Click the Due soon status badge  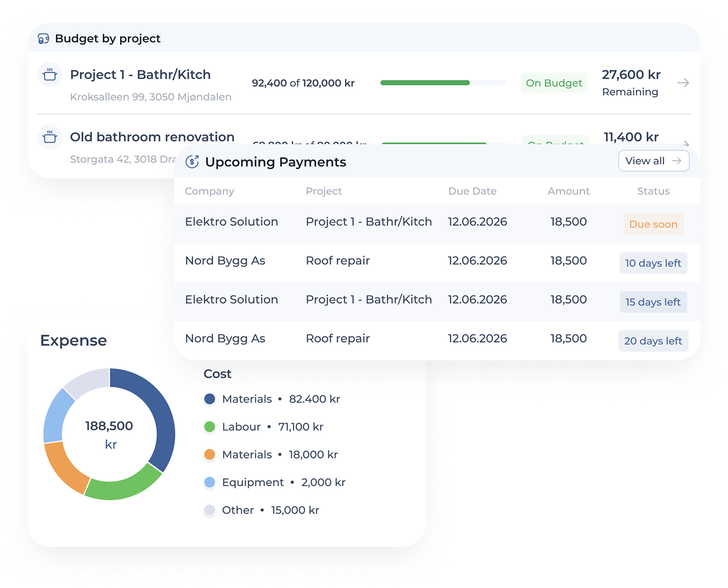(653, 224)
